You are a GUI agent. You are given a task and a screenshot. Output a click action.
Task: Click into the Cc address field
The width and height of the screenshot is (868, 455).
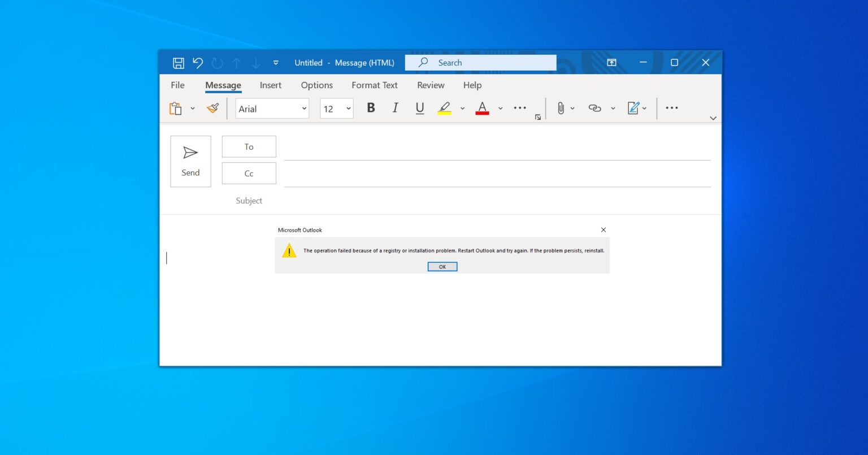pos(497,175)
